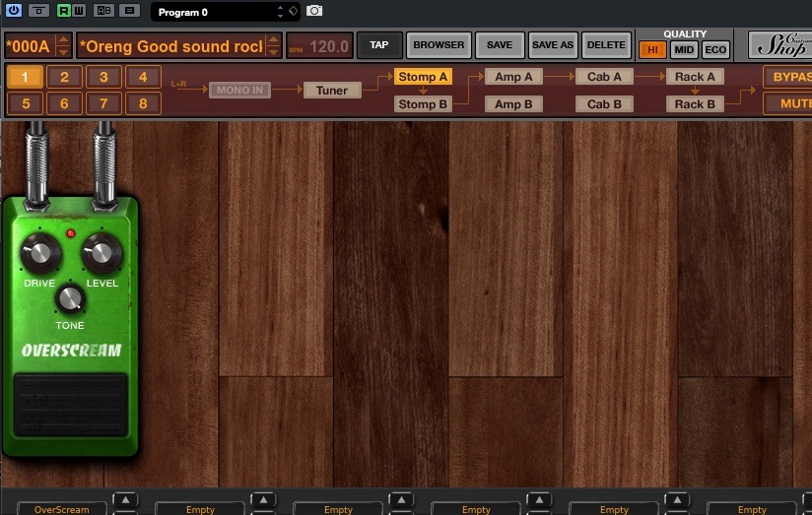Enable the Write automation (W) button
Screen dimensions: 812x515
pos(79,11)
